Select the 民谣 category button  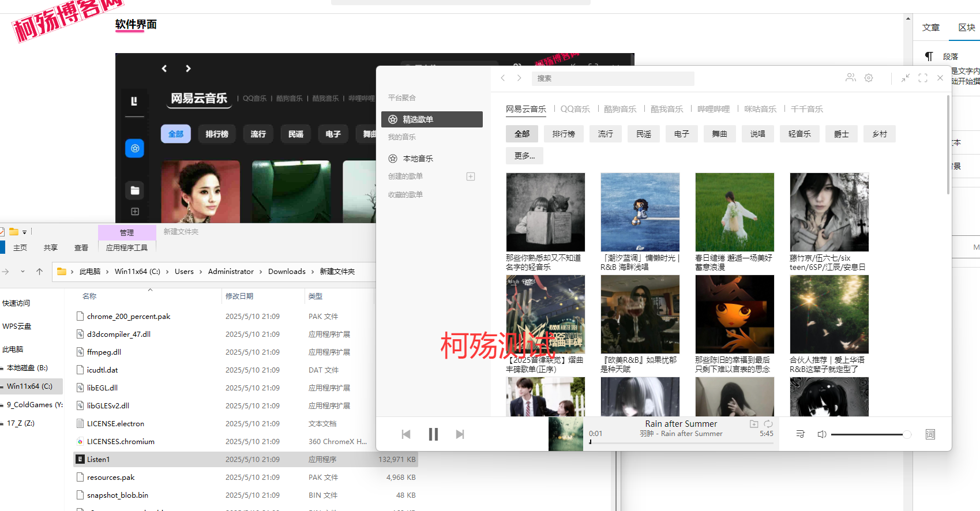(644, 134)
